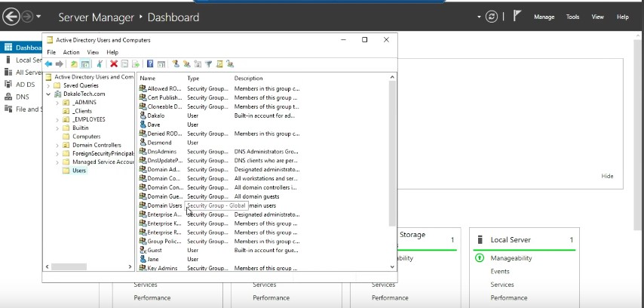Expand the _EMPLOYEES organizational unit
The width and height of the screenshot is (644, 308).
(x=57, y=119)
